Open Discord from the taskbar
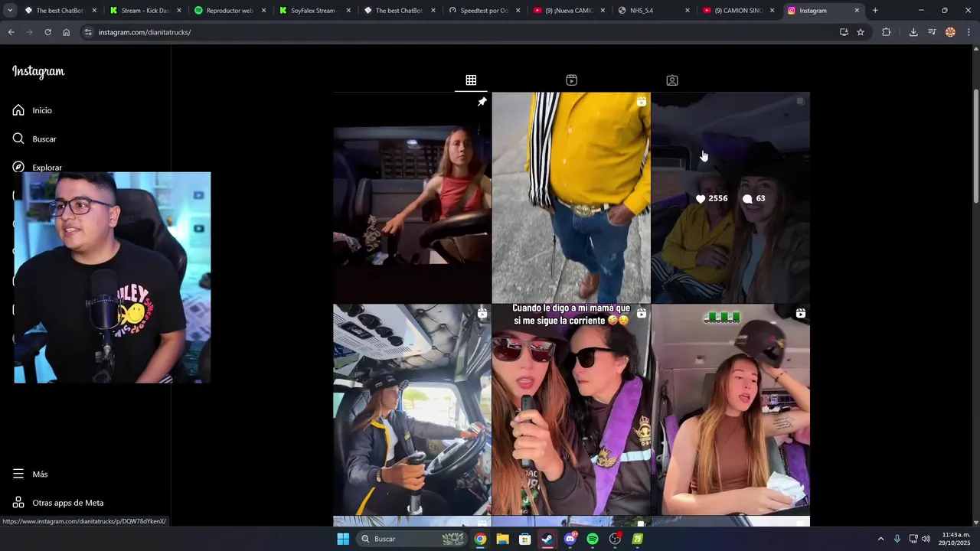The width and height of the screenshot is (980, 551). 570,539
